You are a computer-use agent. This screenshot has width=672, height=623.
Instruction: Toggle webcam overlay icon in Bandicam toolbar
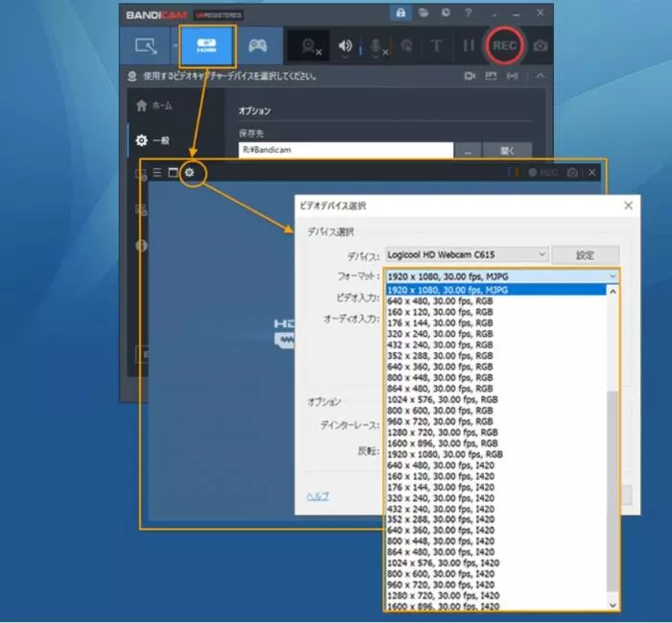310,46
